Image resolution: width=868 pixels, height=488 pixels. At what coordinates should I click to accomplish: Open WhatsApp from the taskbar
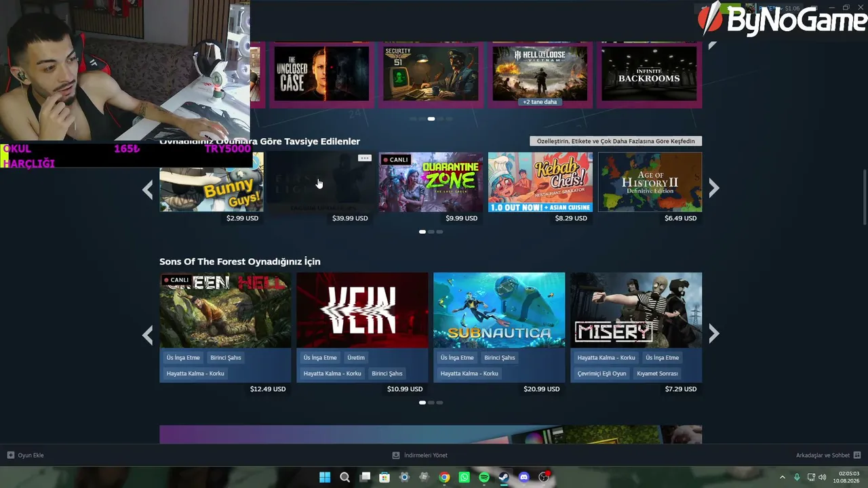pos(464,477)
